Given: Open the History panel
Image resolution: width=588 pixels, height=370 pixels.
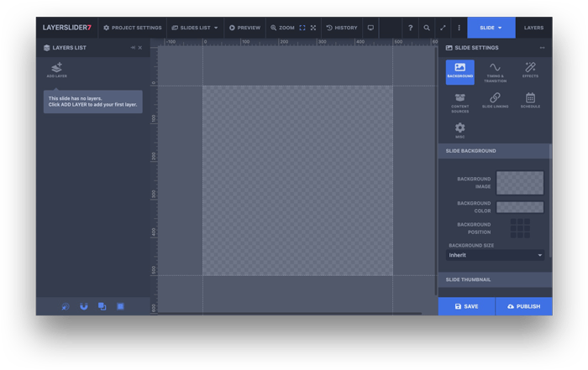Looking at the screenshot, I should [342, 28].
